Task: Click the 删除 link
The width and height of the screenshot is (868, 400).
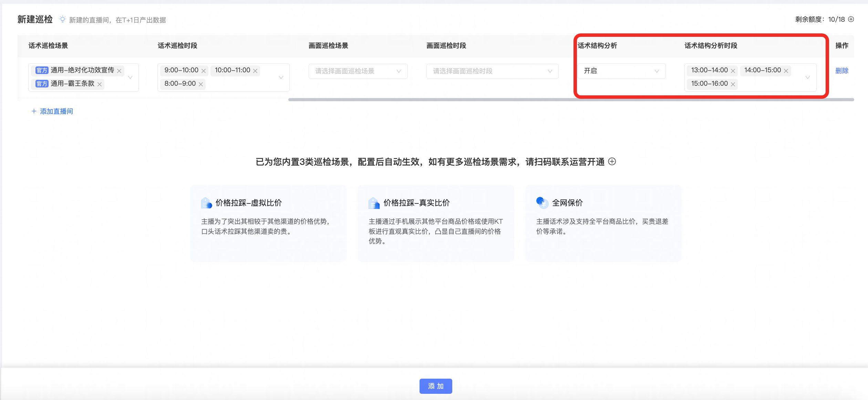Action: tap(842, 71)
